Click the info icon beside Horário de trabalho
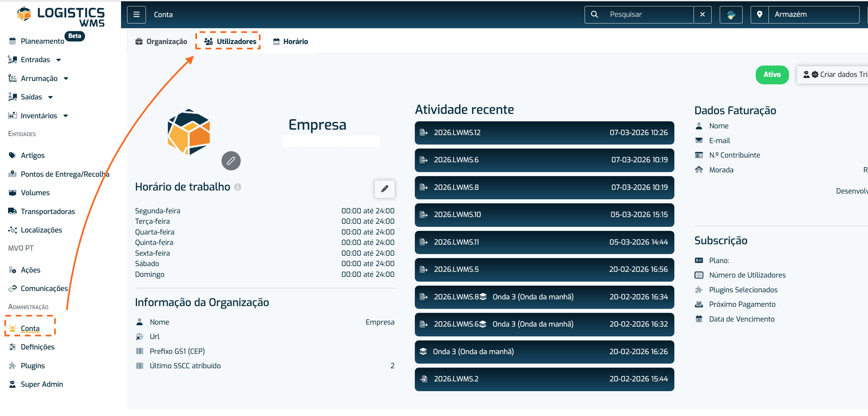The width and height of the screenshot is (868, 416). point(238,187)
